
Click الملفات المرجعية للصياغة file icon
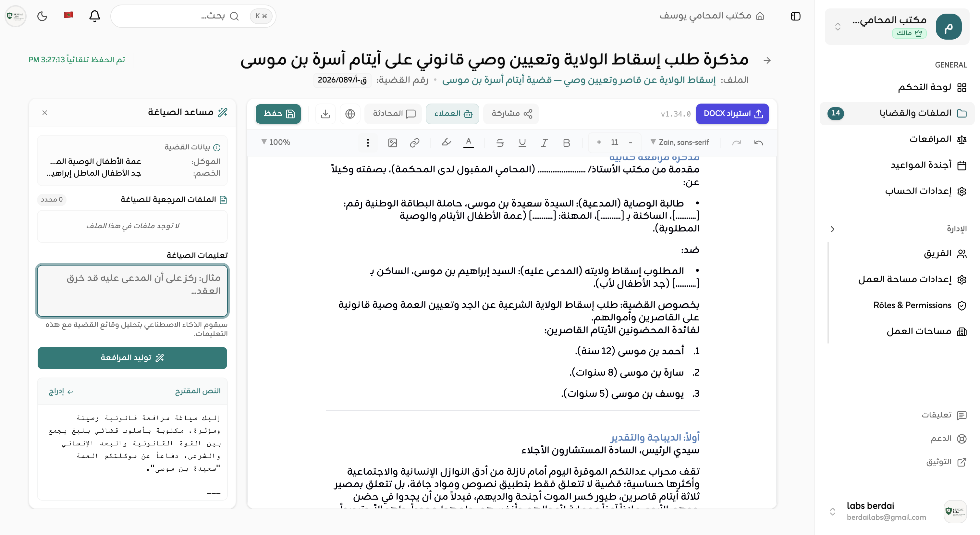point(223,200)
